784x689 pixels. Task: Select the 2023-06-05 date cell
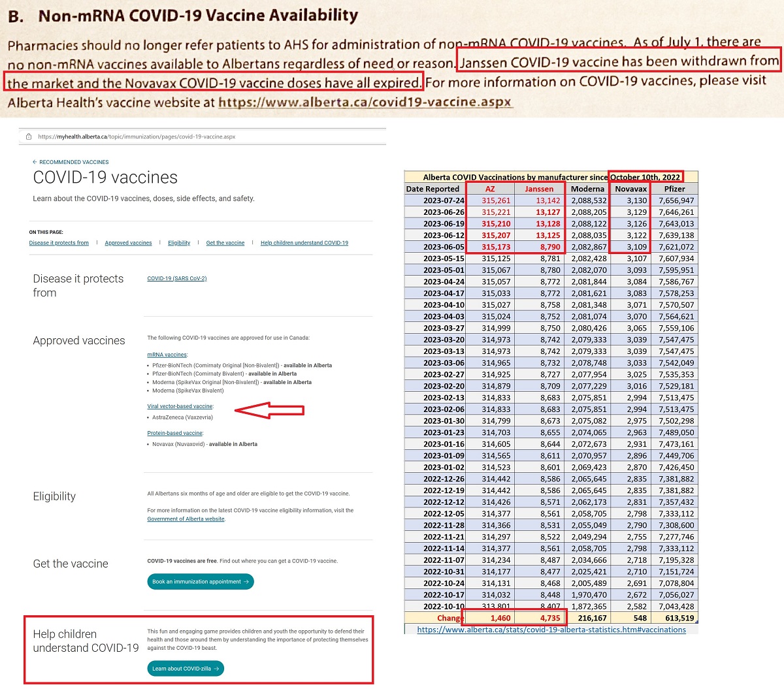tap(435, 247)
